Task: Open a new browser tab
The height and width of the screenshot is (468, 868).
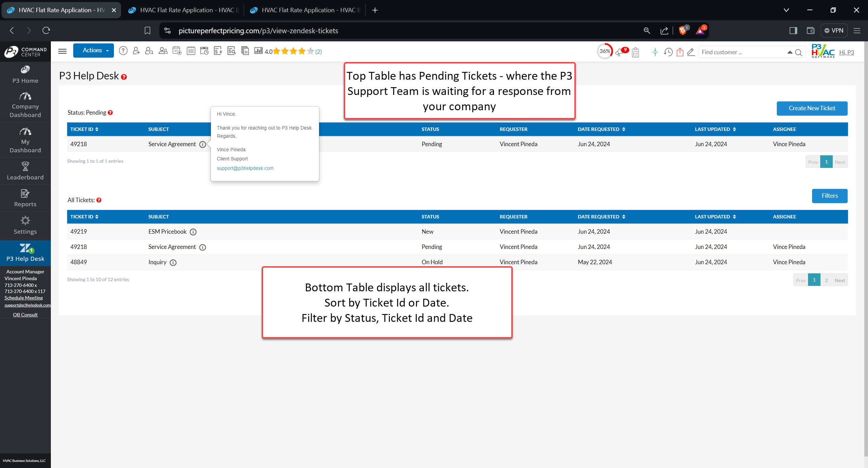Action: click(x=375, y=10)
